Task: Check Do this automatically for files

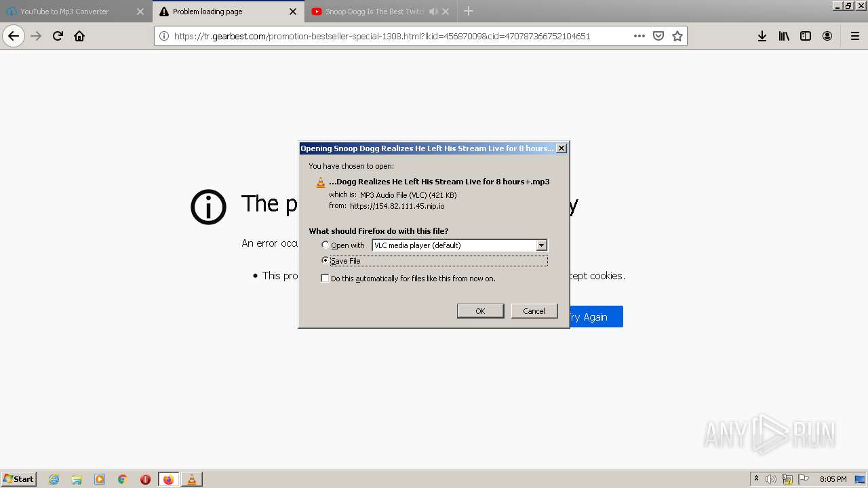Action: point(325,279)
